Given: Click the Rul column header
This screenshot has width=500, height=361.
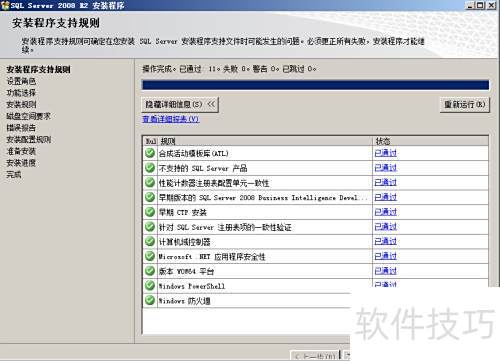Looking at the screenshot, I should pos(150,141).
